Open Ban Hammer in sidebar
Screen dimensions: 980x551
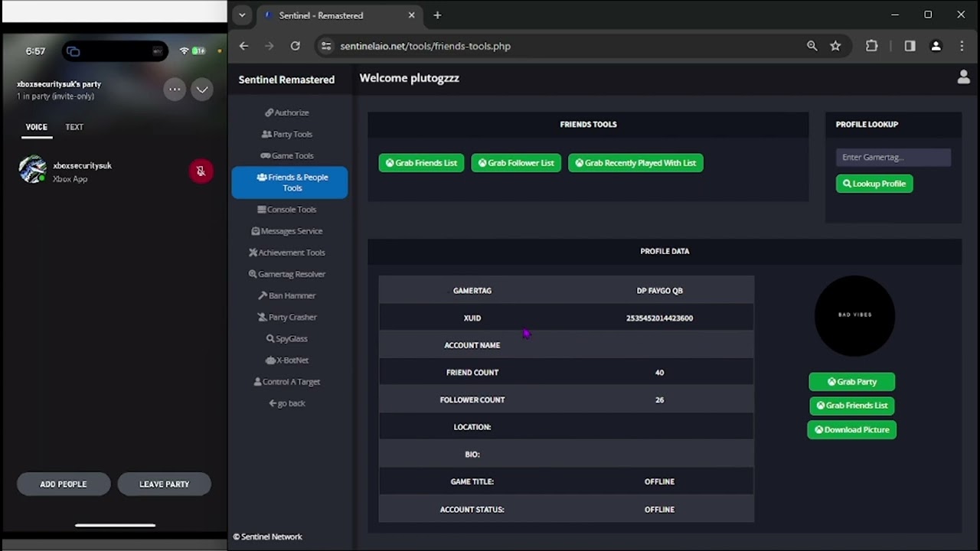point(287,295)
